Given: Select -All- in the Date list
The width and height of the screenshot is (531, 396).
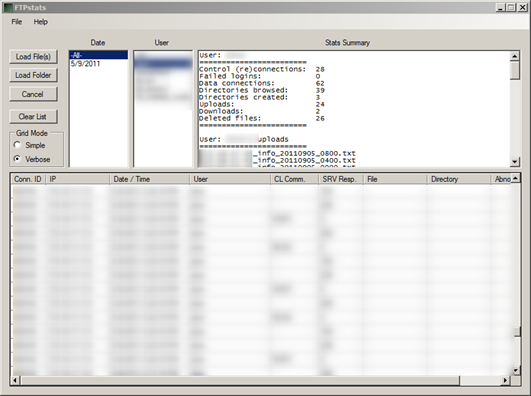Looking at the screenshot, I should (99, 55).
